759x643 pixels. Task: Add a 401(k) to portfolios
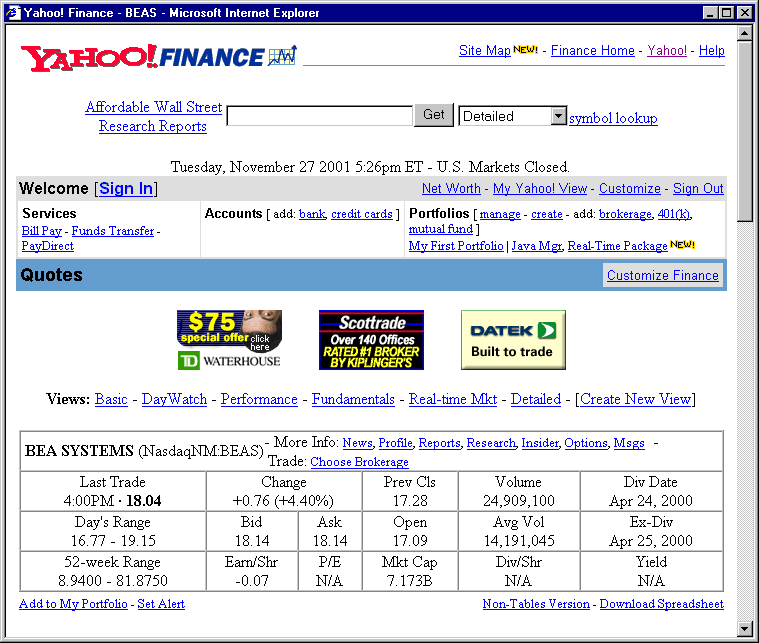(674, 214)
